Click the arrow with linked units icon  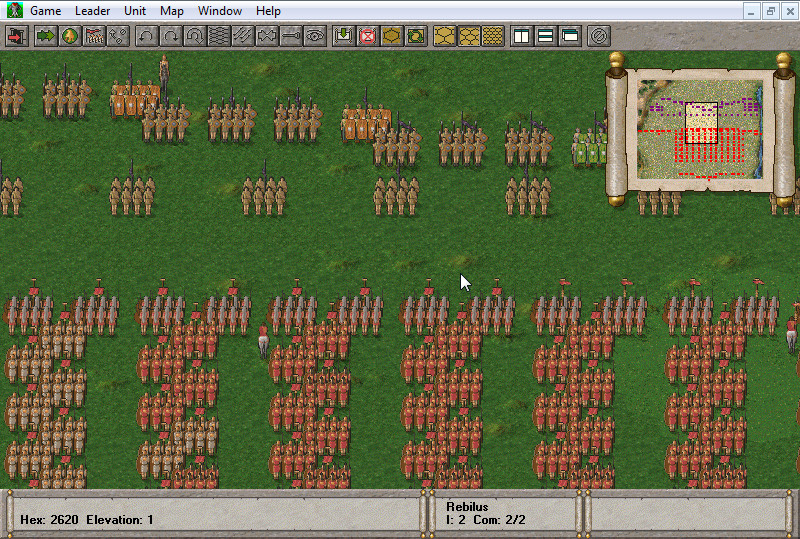click(x=118, y=36)
